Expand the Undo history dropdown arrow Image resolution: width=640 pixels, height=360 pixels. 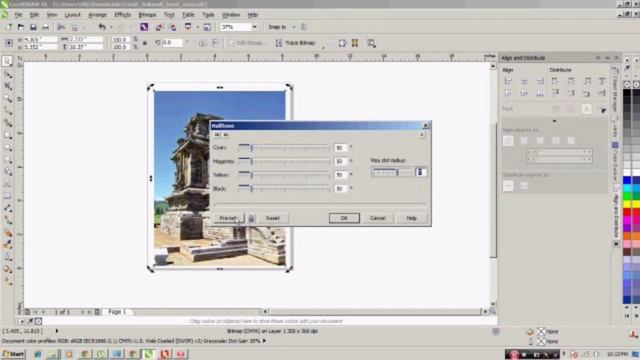tap(111, 27)
